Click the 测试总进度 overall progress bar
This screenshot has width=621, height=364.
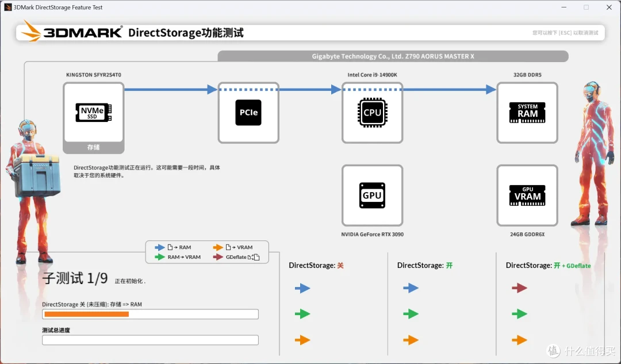[x=151, y=340]
